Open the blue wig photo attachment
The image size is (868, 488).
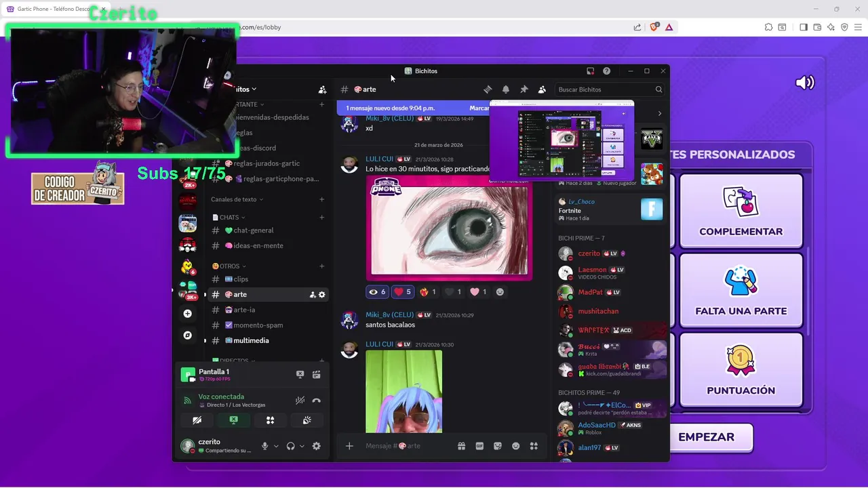coord(404,391)
